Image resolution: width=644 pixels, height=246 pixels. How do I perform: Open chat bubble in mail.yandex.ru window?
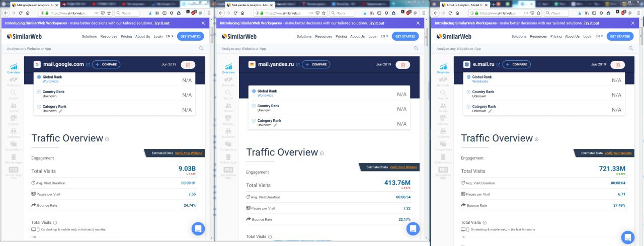pos(413,228)
